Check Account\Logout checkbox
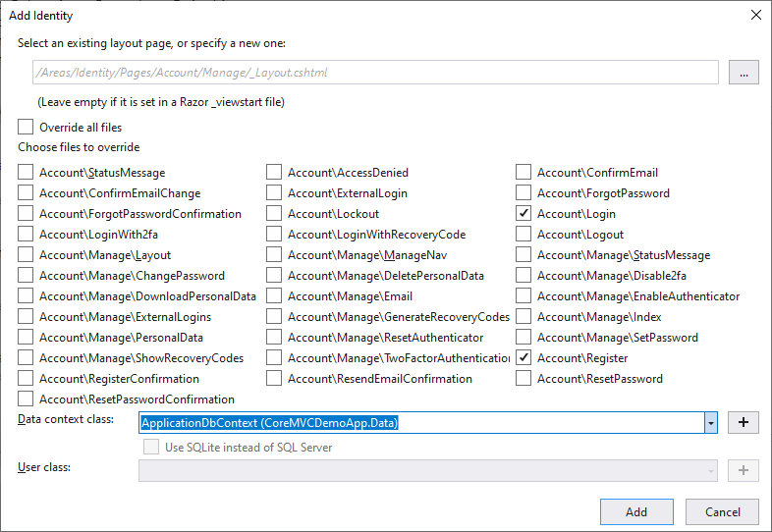The width and height of the screenshot is (772, 532). click(524, 235)
